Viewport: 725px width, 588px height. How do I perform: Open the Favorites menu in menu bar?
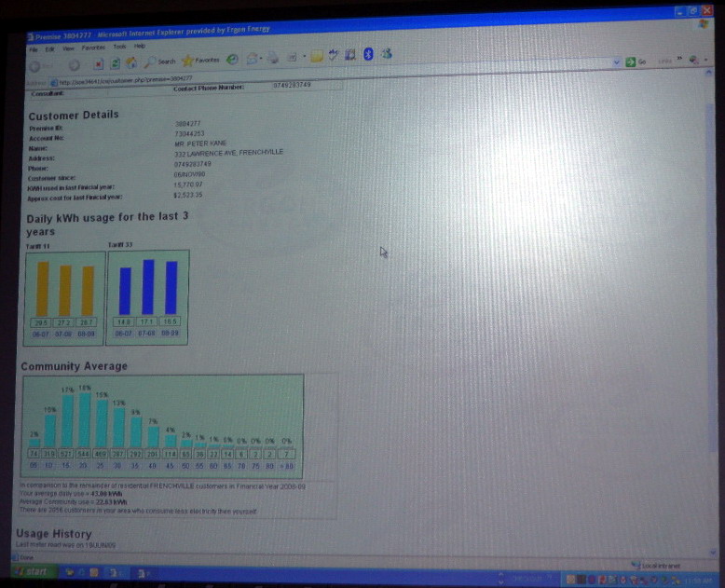93,47
